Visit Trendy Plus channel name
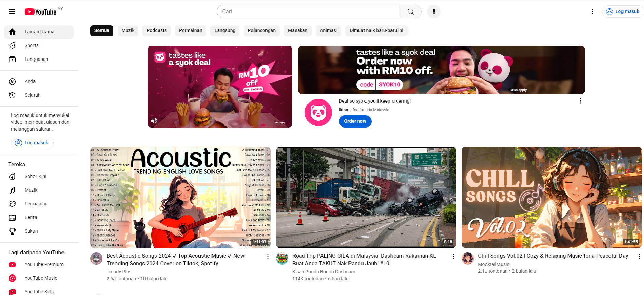The height and width of the screenshot is (295, 644). pyautogui.click(x=119, y=272)
